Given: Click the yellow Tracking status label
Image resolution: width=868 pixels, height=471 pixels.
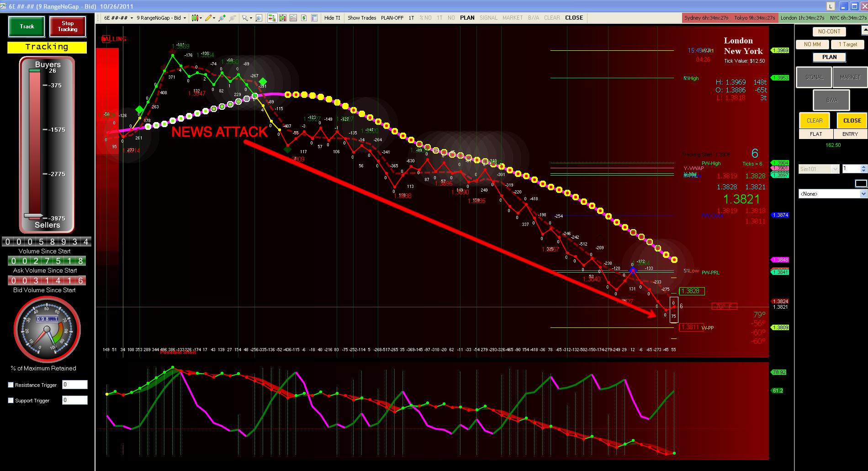Looking at the screenshot, I should 47,47.
